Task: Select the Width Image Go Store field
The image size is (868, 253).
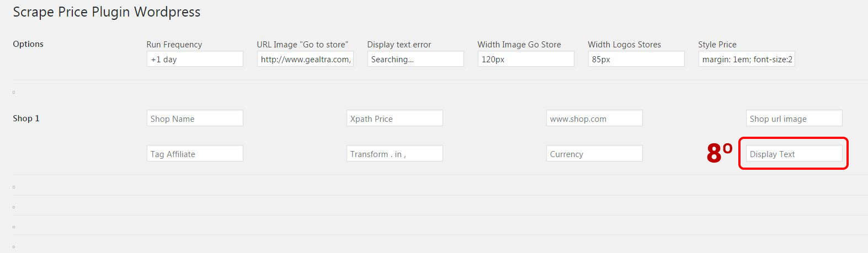Action: coord(526,59)
